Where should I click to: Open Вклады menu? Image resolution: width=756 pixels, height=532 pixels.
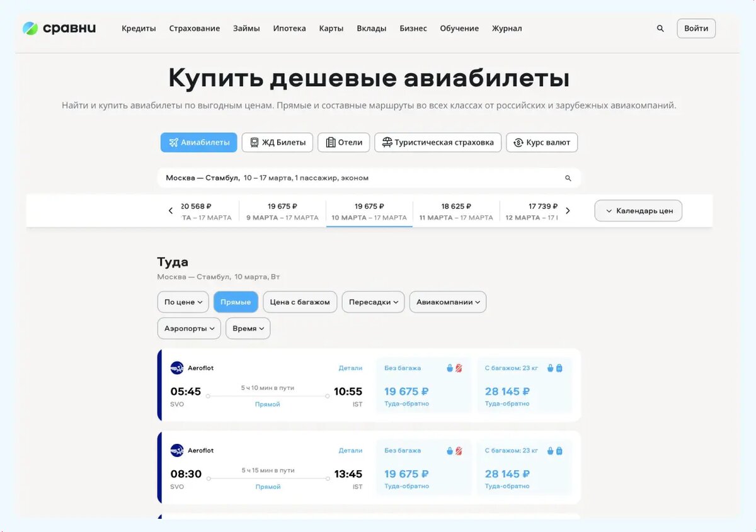372,28
